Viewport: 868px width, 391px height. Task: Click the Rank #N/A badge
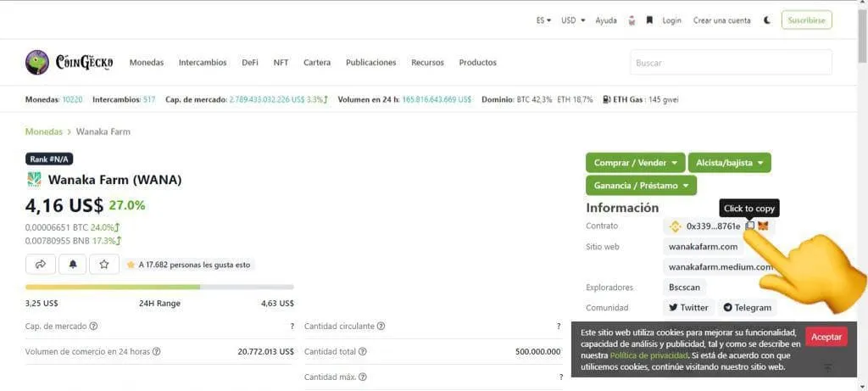pyautogui.click(x=49, y=159)
